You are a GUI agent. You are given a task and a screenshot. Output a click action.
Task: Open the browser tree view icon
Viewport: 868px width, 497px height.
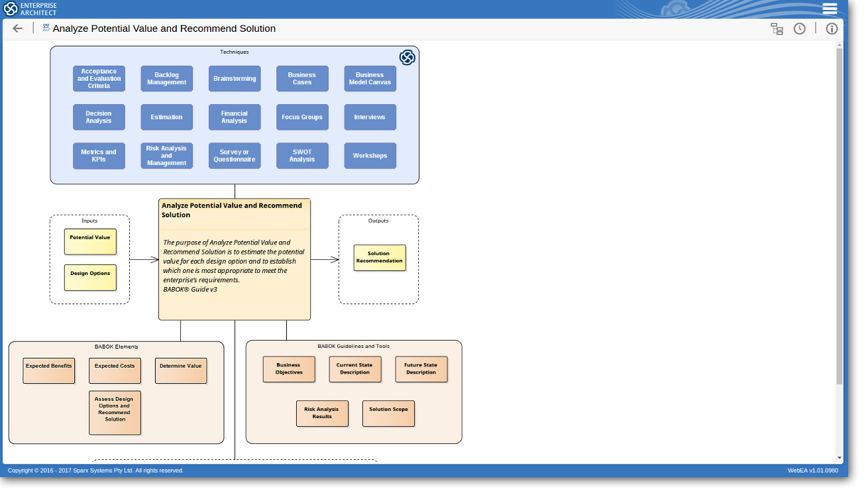point(777,28)
